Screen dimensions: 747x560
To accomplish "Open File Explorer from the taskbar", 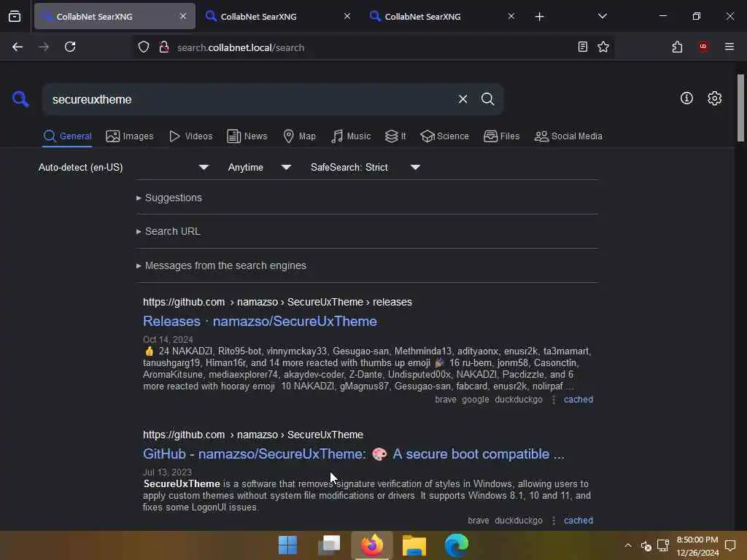I will pyautogui.click(x=414, y=545).
